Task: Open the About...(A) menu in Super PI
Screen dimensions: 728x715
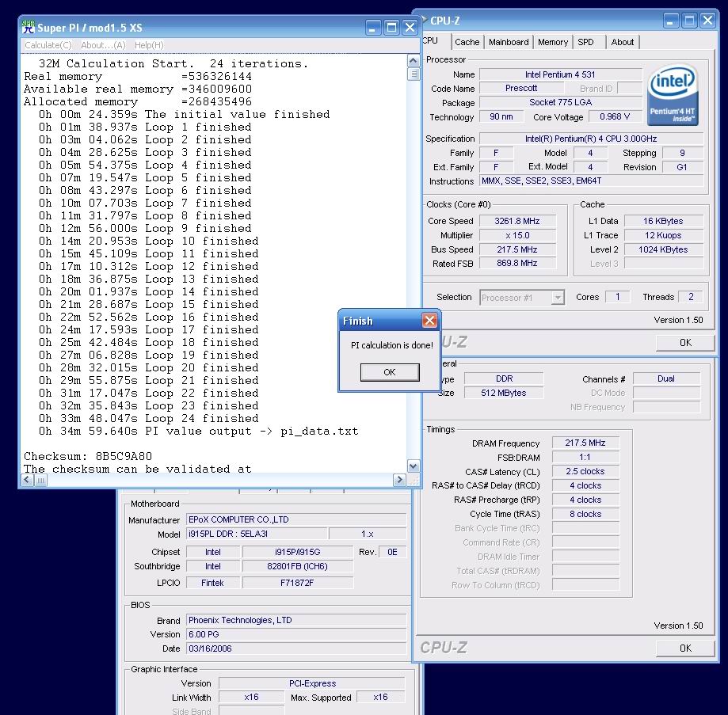Action: (x=103, y=45)
